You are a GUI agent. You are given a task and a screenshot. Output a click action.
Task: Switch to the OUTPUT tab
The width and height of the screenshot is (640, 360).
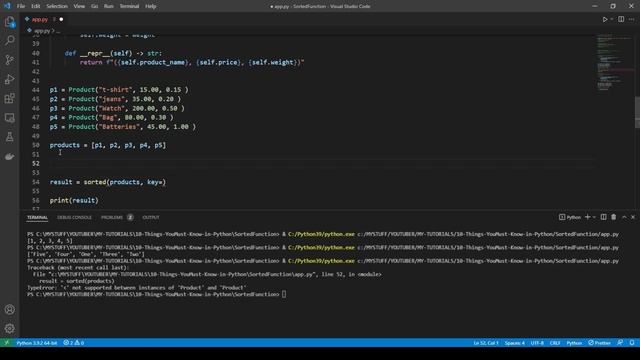point(151,218)
